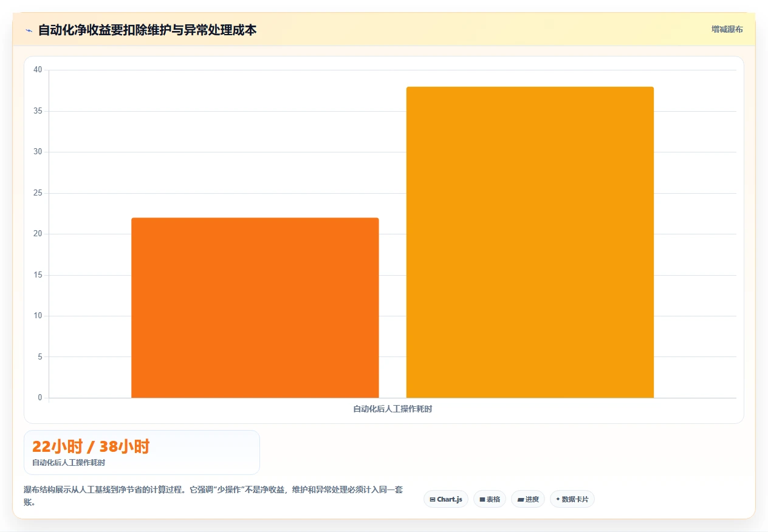This screenshot has height=532, width=768.
Task: Click the description text starting 瀑布结构展示
Action: click(213, 496)
